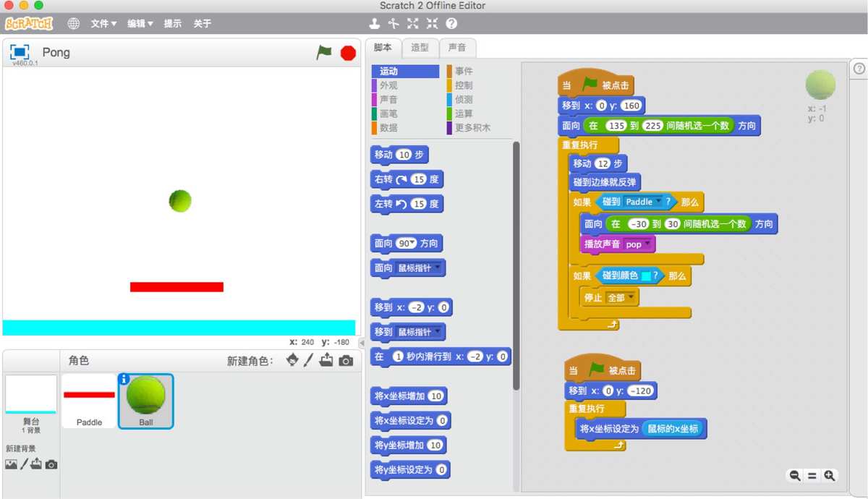Select the scissors delete tool
This screenshot has width=868, height=499.
point(393,24)
